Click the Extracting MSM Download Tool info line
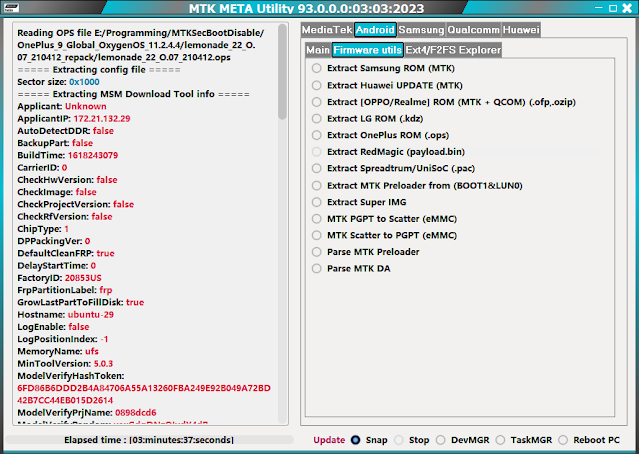 click(134, 94)
